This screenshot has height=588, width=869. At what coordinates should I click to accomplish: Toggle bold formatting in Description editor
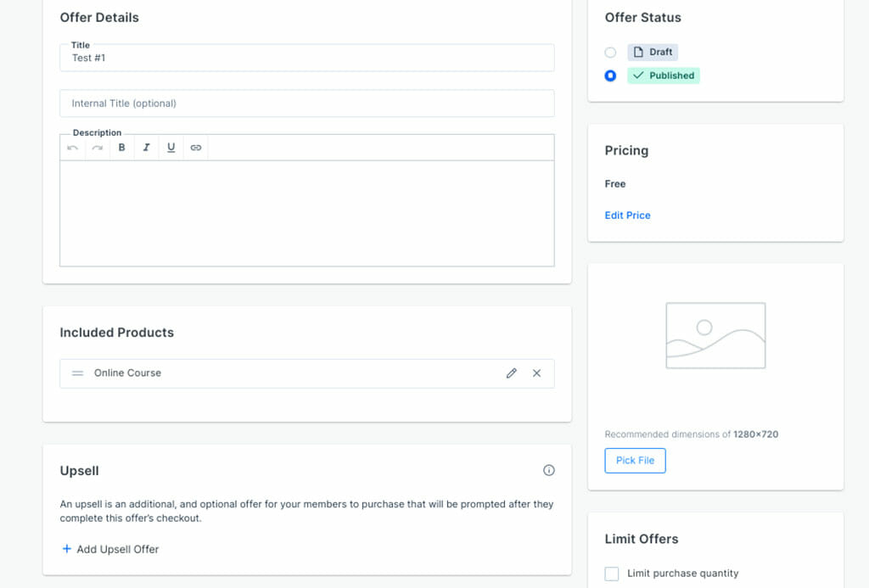point(122,148)
